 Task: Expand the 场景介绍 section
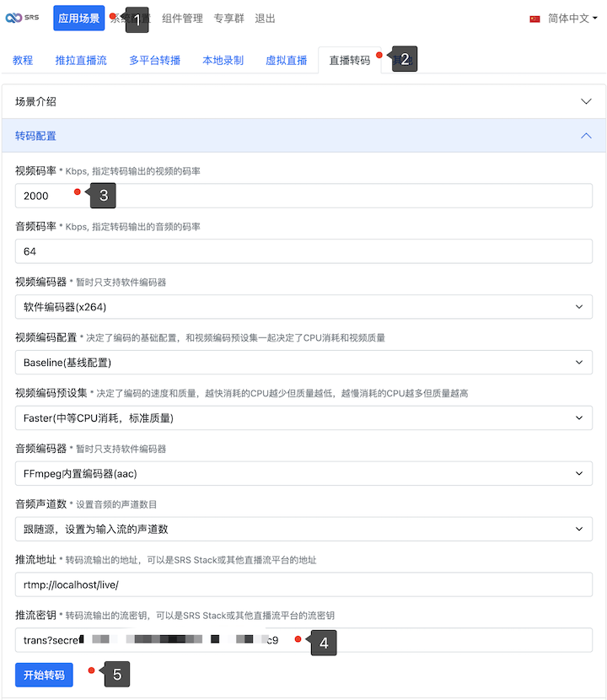303,101
